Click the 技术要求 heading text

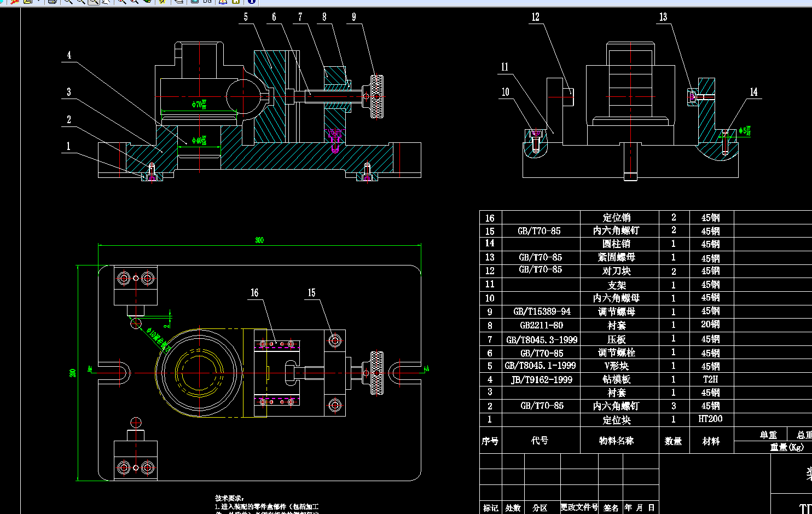click(229, 498)
